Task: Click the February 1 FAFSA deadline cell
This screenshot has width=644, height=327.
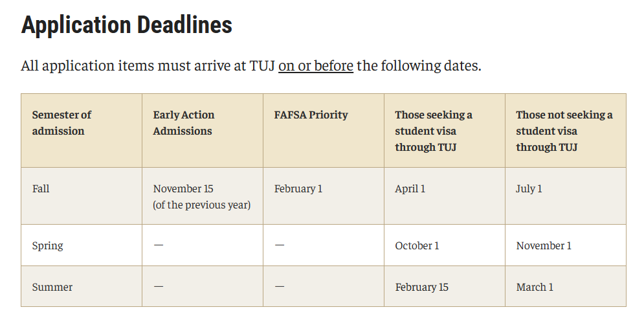Action: [x=298, y=189]
